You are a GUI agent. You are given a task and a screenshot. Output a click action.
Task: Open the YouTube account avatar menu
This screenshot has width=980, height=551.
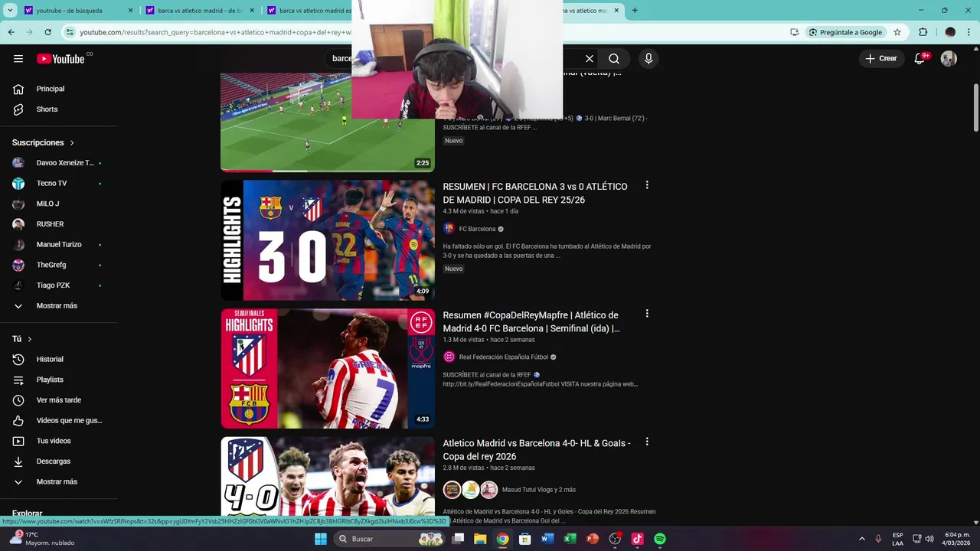pyautogui.click(x=949, y=59)
